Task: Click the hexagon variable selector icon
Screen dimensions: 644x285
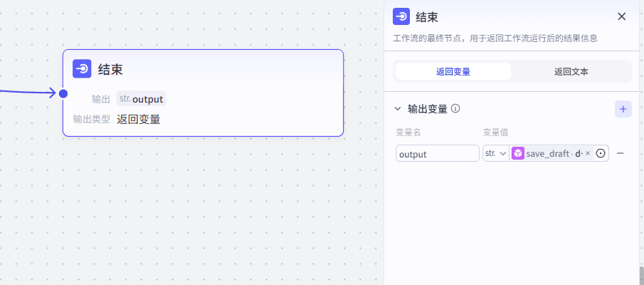Action: (601, 153)
